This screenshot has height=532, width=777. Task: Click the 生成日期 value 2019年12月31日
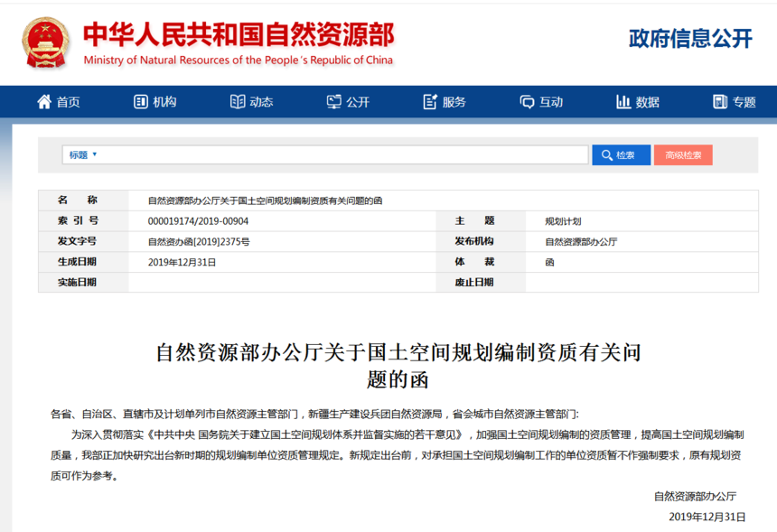coord(182,263)
